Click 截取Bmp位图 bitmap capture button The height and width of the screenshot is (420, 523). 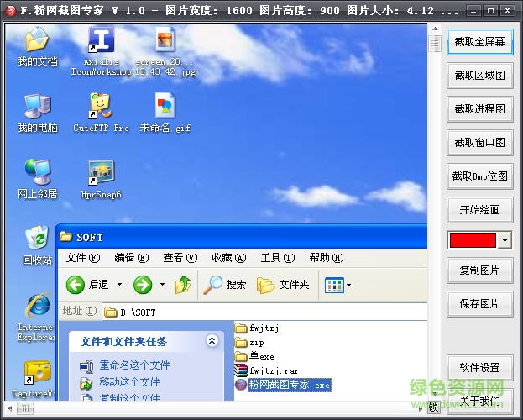click(479, 176)
